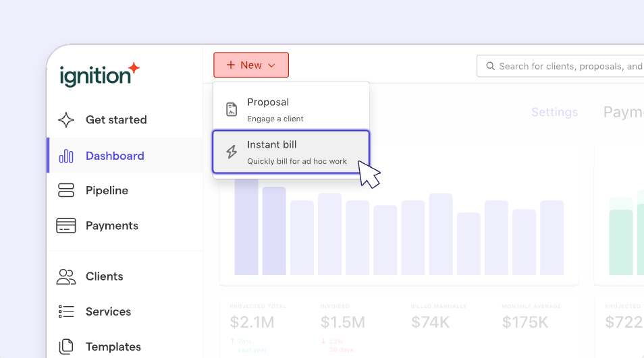Click the Templates documents icon
The image size is (644, 358).
coord(66,347)
